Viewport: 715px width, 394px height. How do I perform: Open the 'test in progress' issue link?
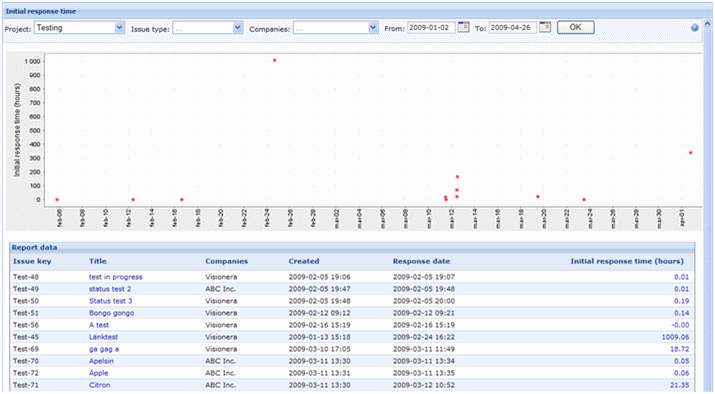(115, 277)
